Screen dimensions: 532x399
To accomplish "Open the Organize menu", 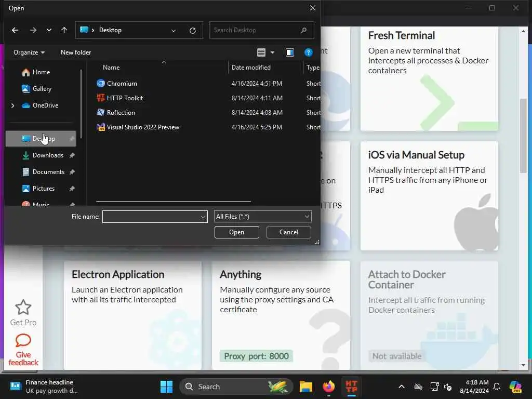I will [29, 52].
